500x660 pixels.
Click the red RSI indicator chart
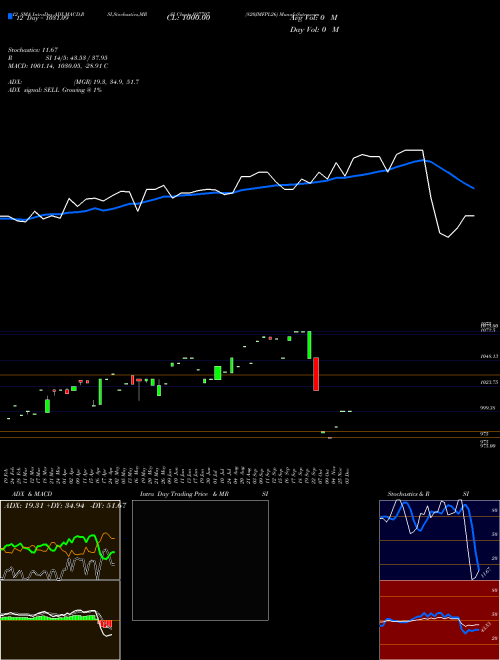tap(439, 620)
